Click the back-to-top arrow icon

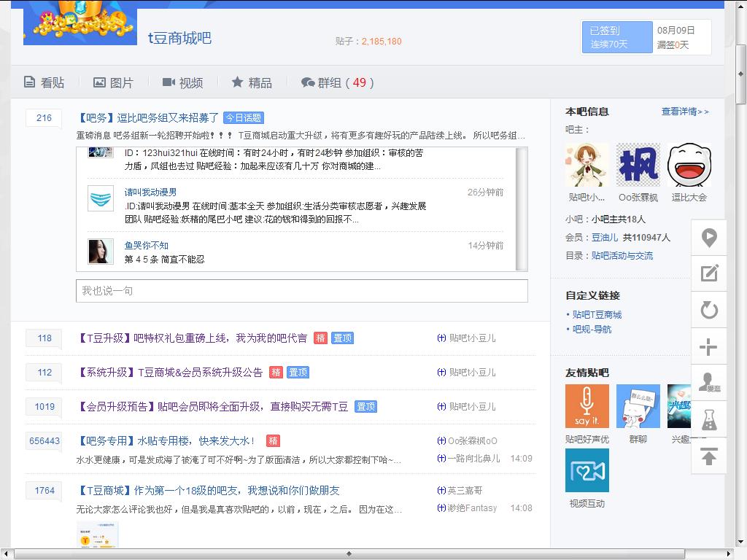point(708,456)
